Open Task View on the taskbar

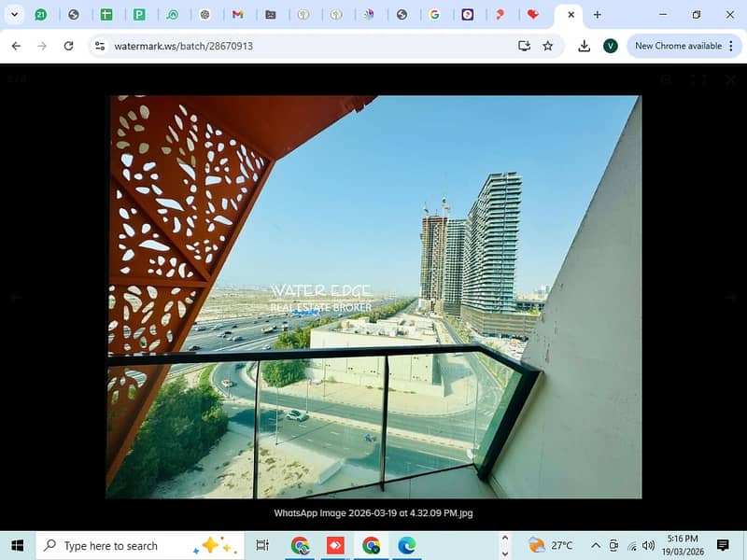click(262, 545)
